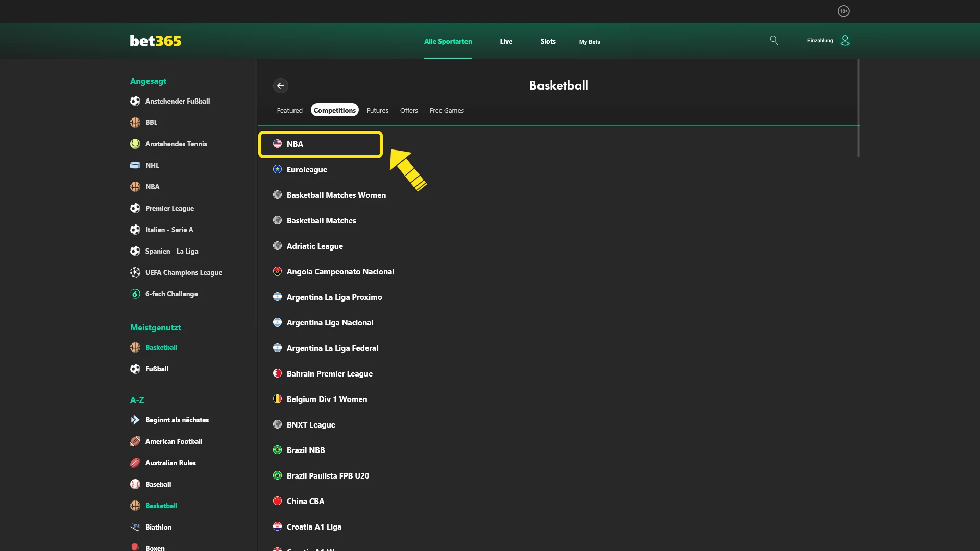Open the search function
Image resolution: width=980 pixels, height=551 pixels.
tap(774, 40)
